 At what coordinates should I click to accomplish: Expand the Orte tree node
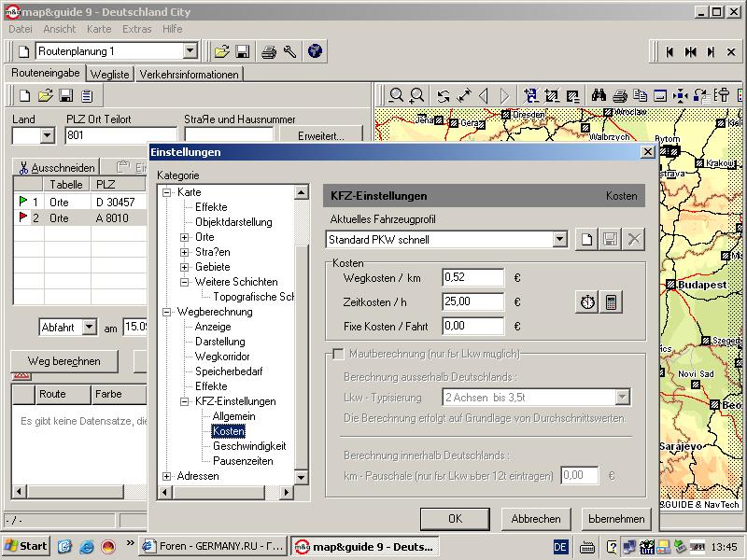coord(184,237)
